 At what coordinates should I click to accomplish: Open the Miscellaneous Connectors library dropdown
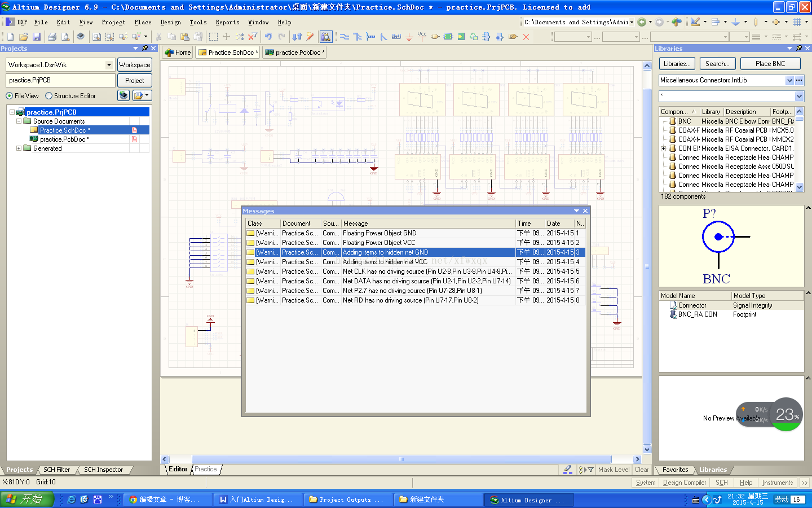click(x=789, y=80)
